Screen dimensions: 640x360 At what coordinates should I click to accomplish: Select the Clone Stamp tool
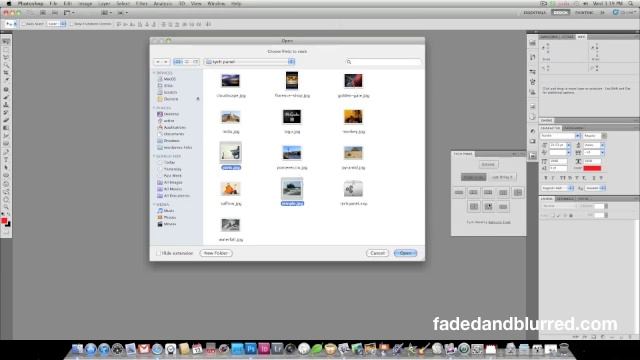pyautogui.click(x=6, y=105)
